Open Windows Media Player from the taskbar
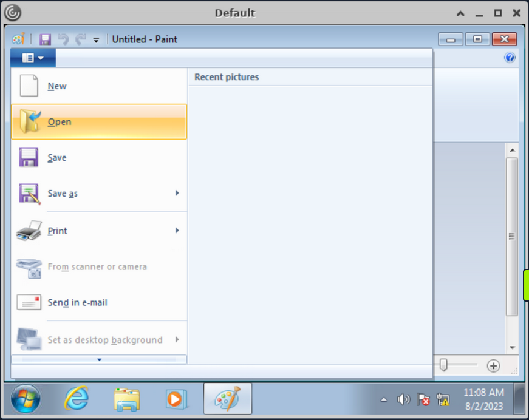529x420 pixels. pyautogui.click(x=177, y=399)
